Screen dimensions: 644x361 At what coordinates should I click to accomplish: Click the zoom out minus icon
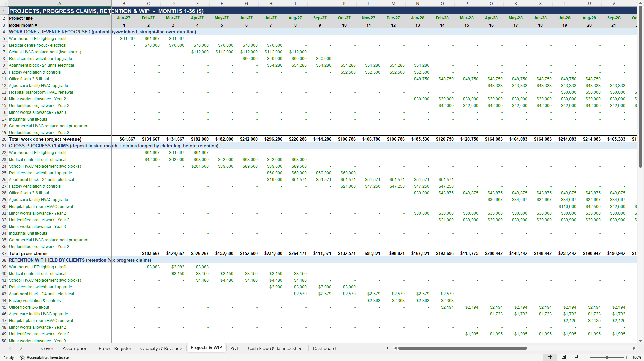[x=587, y=357]
